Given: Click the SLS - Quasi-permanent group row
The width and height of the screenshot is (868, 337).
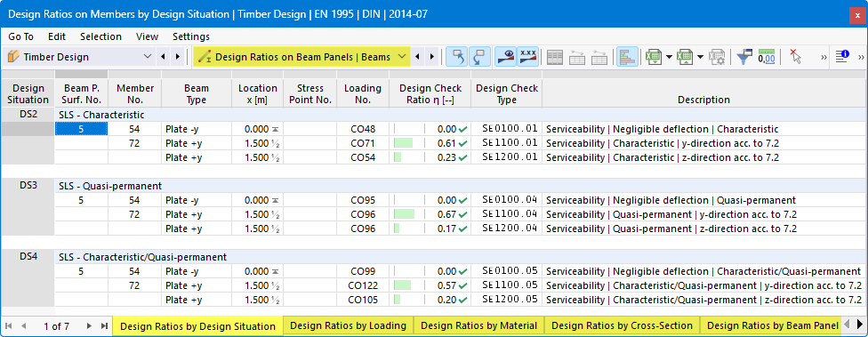Looking at the screenshot, I should pos(461,186).
